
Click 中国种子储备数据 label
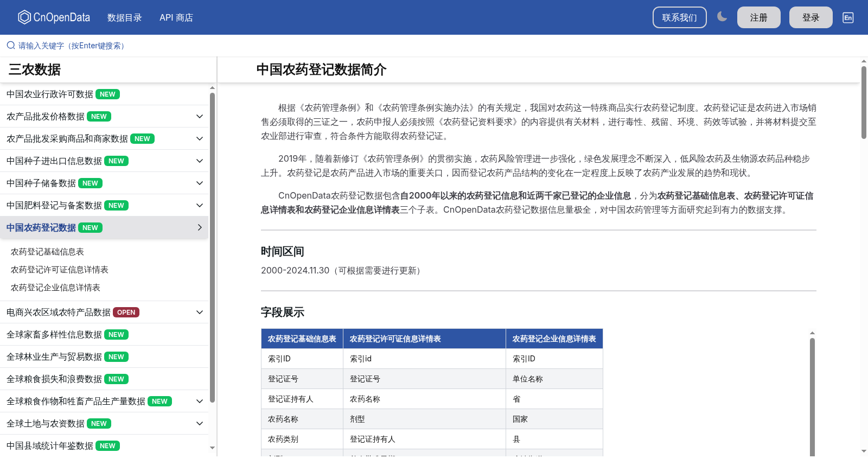(x=41, y=183)
